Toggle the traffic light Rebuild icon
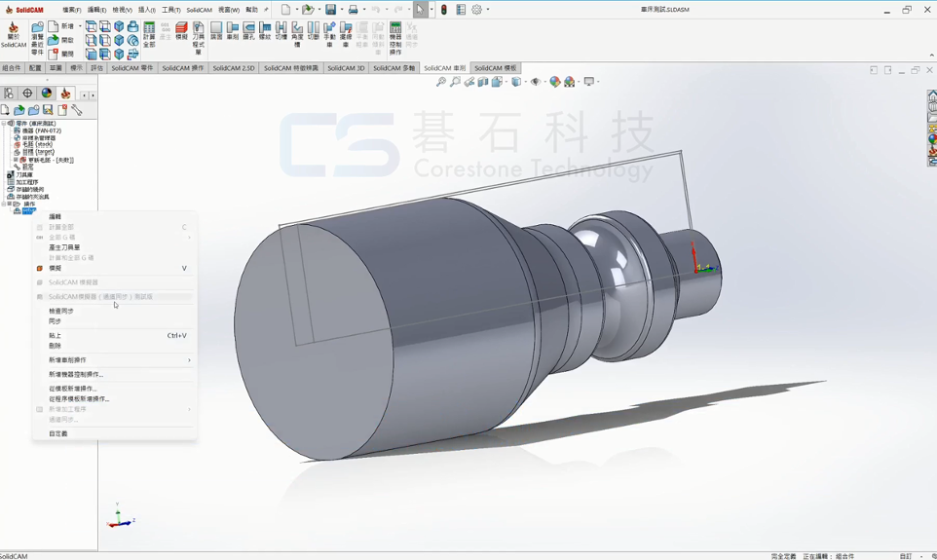The image size is (937, 560). [444, 10]
